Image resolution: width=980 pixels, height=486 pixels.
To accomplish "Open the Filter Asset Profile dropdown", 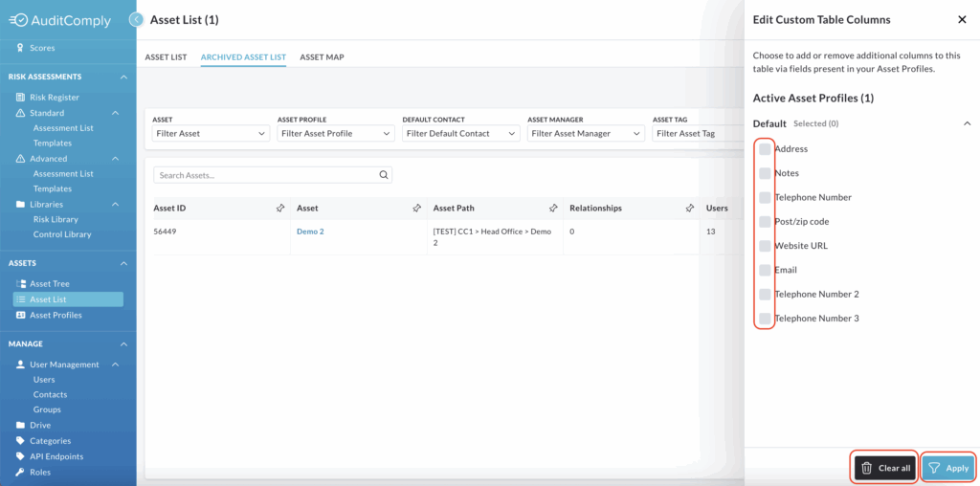I will [x=336, y=134].
